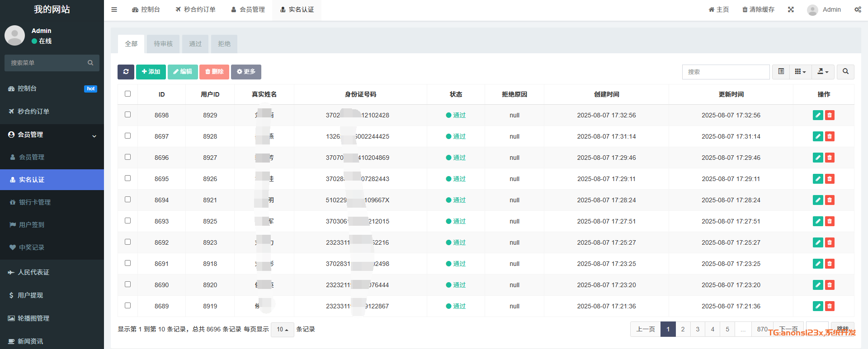Click the green edit icon for ID 8691

817,264
